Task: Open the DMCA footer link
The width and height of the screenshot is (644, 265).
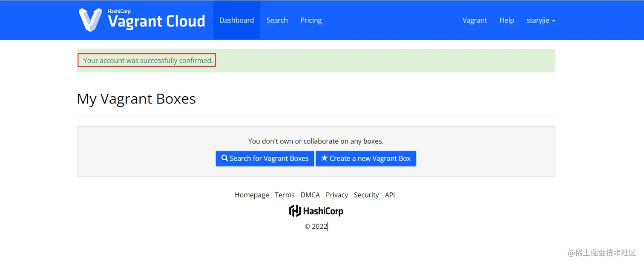Action: (x=310, y=195)
